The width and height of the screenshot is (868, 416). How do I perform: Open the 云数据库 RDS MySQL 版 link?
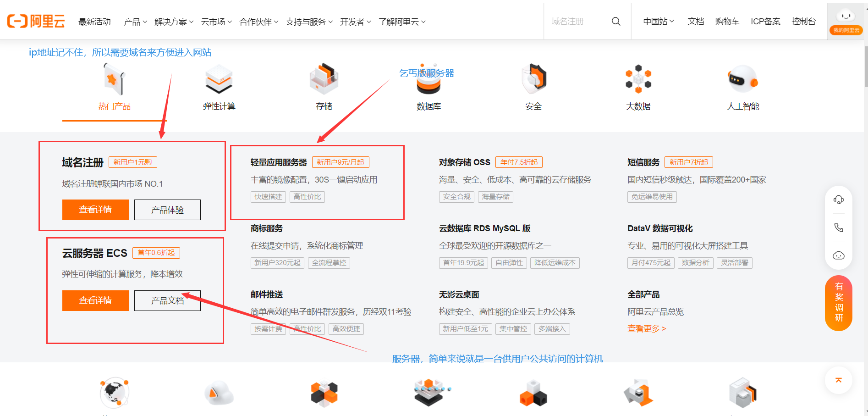tap(485, 228)
